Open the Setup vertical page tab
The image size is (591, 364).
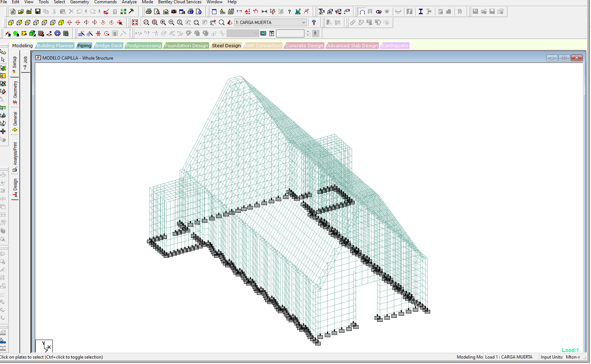[15, 64]
